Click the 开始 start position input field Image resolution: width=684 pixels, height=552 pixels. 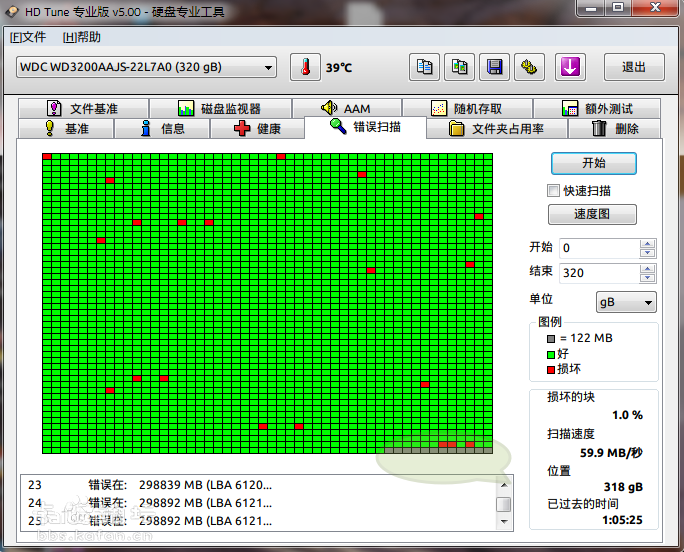coord(599,248)
